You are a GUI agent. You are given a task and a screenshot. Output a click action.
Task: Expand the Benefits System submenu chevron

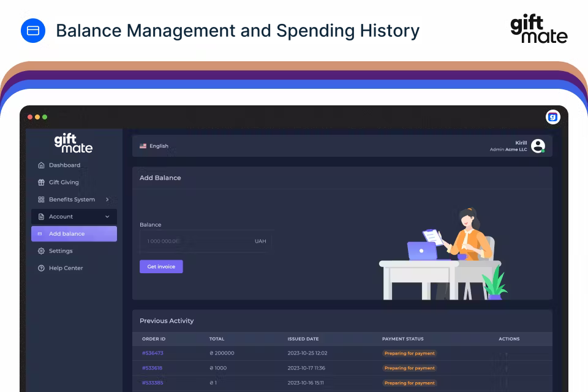click(x=108, y=199)
